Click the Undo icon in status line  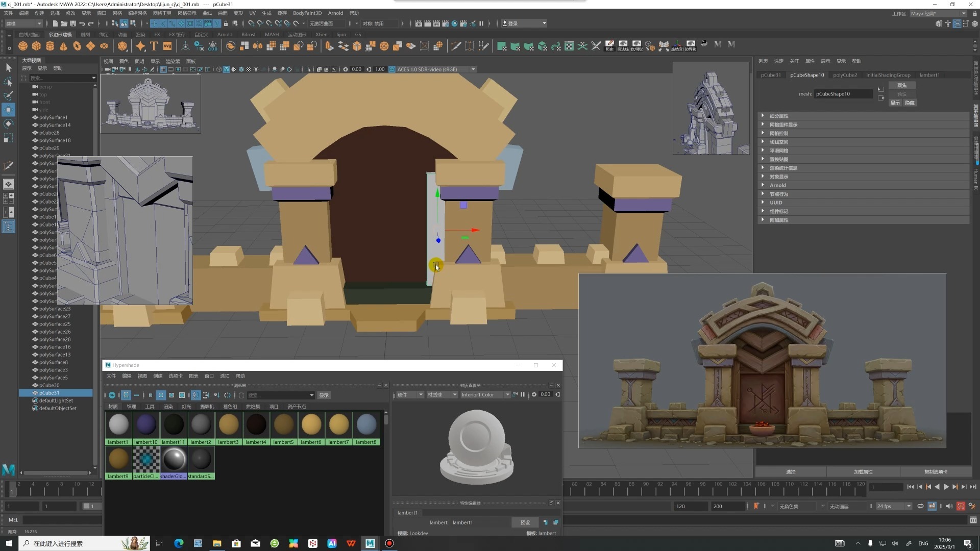tap(82, 23)
